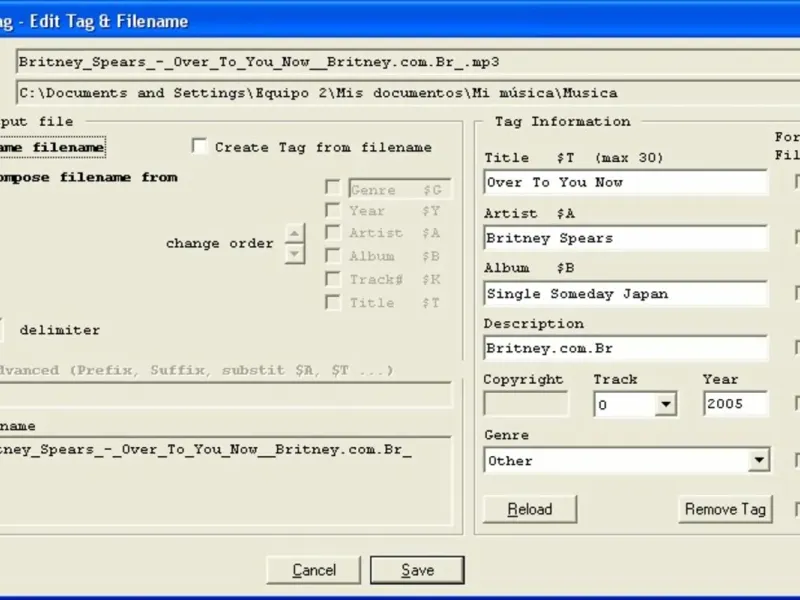Image resolution: width=800 pixels, height=600 pixels.
Task: Open the Track number dropdown
Action: click(x=665, y=405)
